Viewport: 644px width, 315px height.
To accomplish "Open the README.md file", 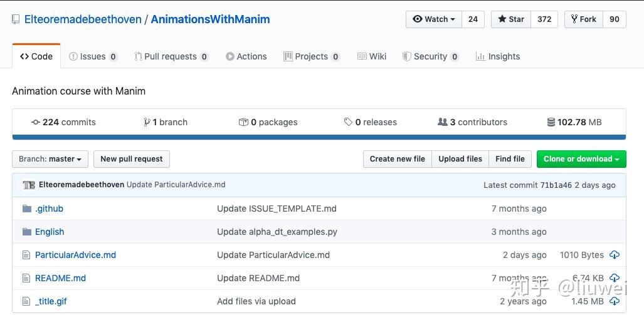I will coord(60,278).
